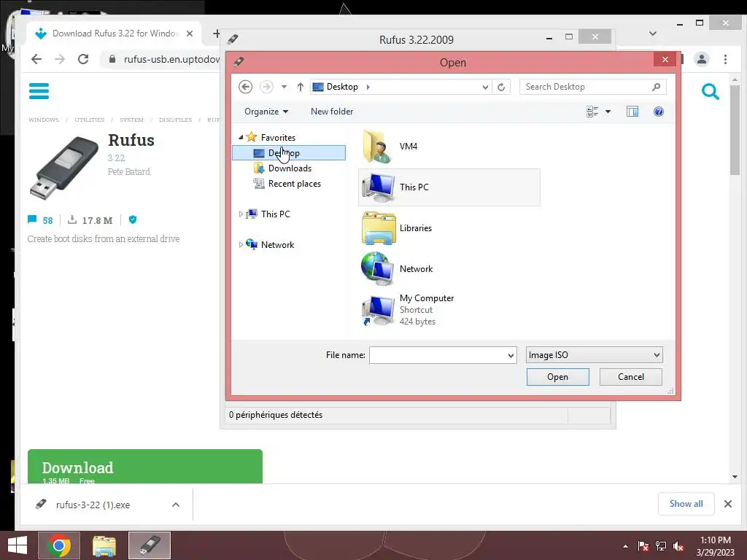Go up one folder level
The height and width of the screenshot is (560, 747).
click(x=300, y=87)
